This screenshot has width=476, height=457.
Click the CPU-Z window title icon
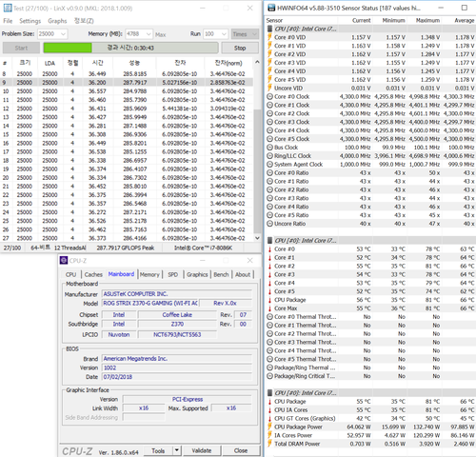point(64,261)
